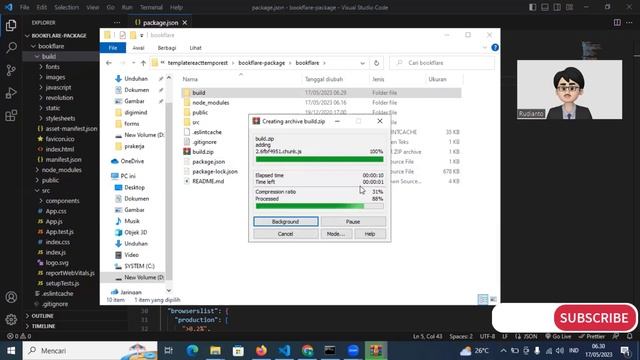Click the Cari bookflare search field

[442, 63]
